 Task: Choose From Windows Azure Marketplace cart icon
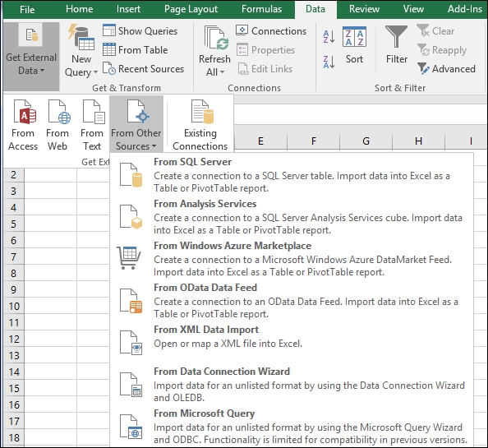point(129,258)
